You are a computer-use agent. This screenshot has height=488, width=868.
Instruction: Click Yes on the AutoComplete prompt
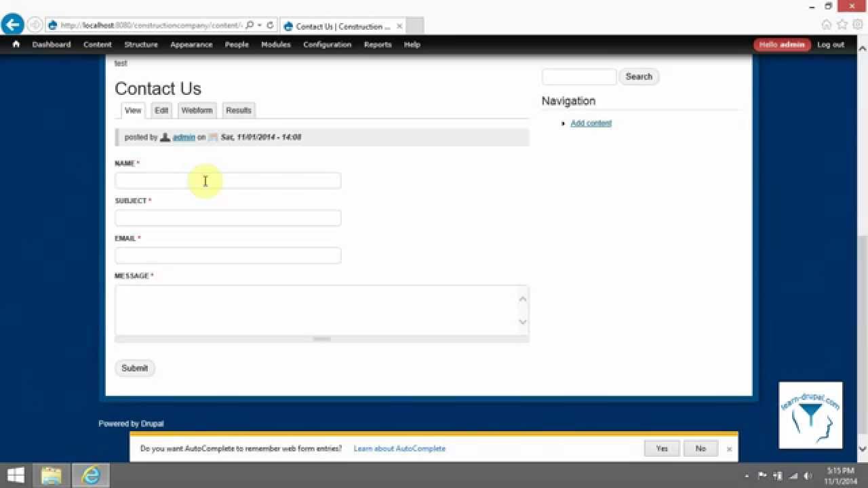[662, 449]
